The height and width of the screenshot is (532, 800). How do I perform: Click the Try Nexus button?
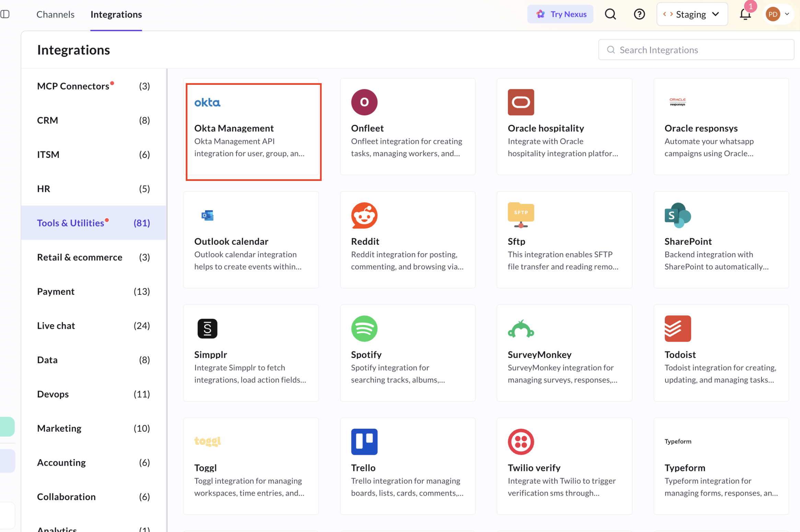[x=560, y=14]
